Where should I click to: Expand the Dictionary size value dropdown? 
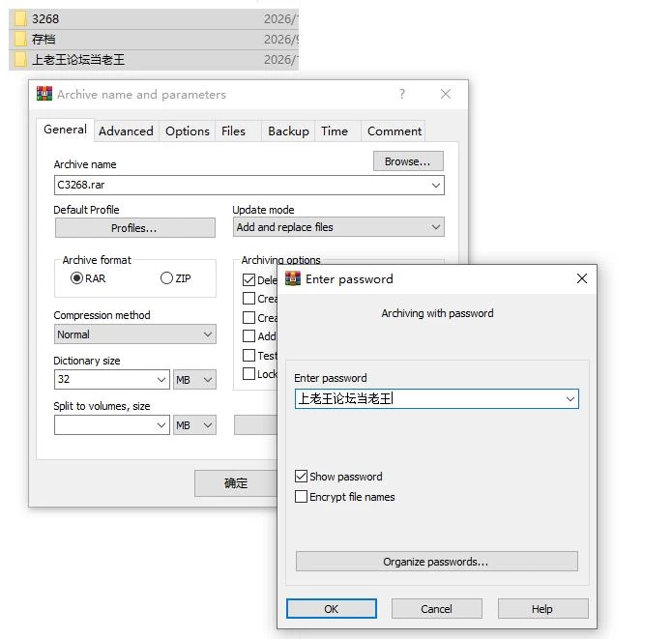click(x=161, y=379)
